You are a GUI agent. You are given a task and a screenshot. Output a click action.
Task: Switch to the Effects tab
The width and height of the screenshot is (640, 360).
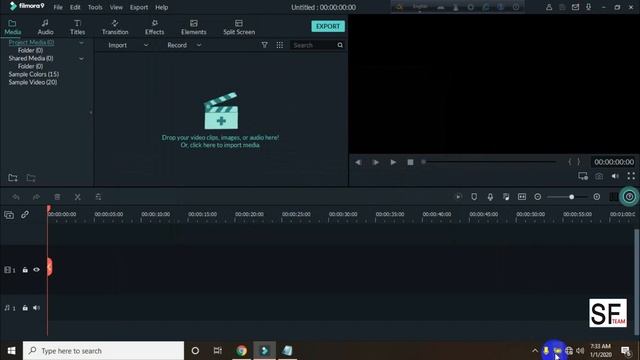pyautogui.click(x=154, y=27)
